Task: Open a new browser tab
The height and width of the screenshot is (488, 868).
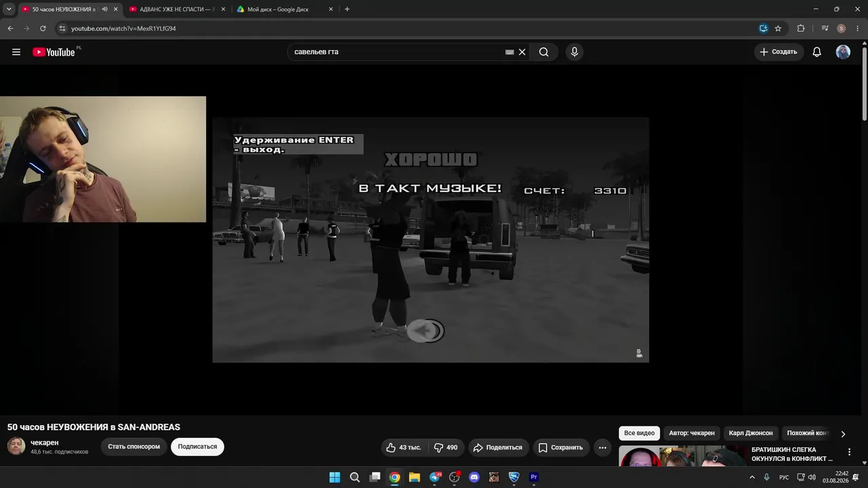Action: [x=347, y=9]
